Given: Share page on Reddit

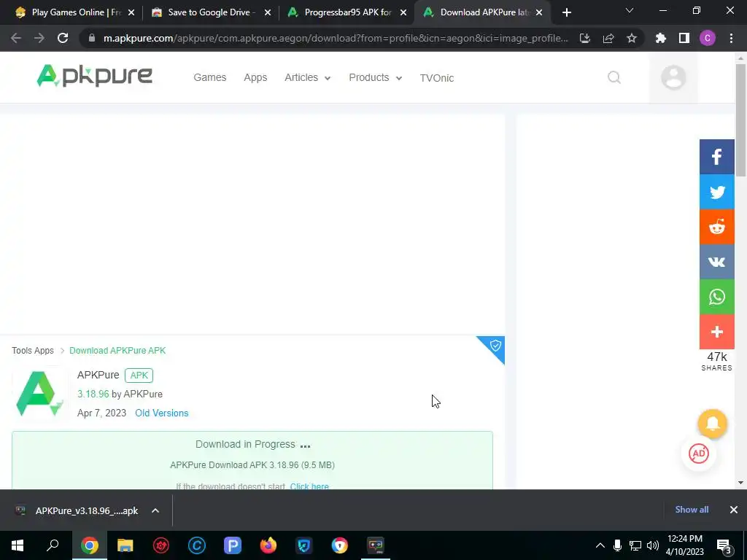Looking at the screenshot, I should coord(716,227).
